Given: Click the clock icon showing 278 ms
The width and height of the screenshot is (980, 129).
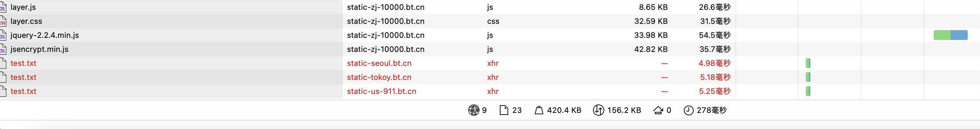Looking at the screenshot, I should pyautogui.click(x=689, y=110).
